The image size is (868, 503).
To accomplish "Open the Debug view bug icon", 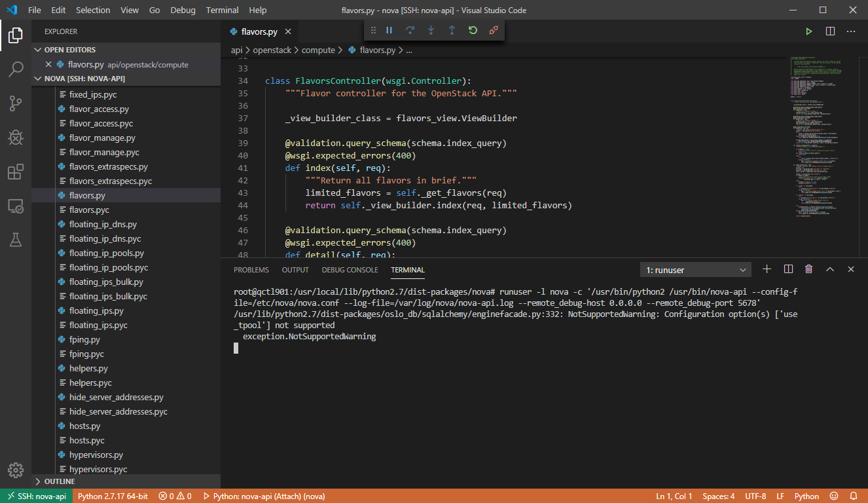I will point(16,137).
